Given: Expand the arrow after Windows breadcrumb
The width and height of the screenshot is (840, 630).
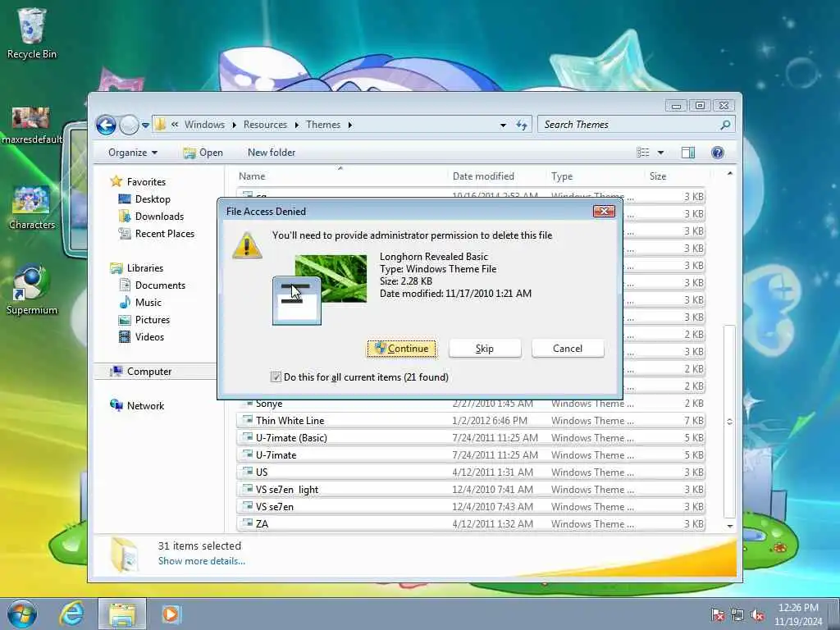Looking at the screenshot, I should coord(234,125).
